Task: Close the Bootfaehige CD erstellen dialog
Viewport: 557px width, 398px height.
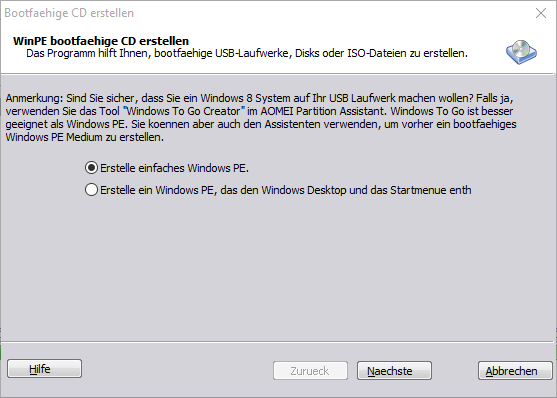Action: (541, 13)
